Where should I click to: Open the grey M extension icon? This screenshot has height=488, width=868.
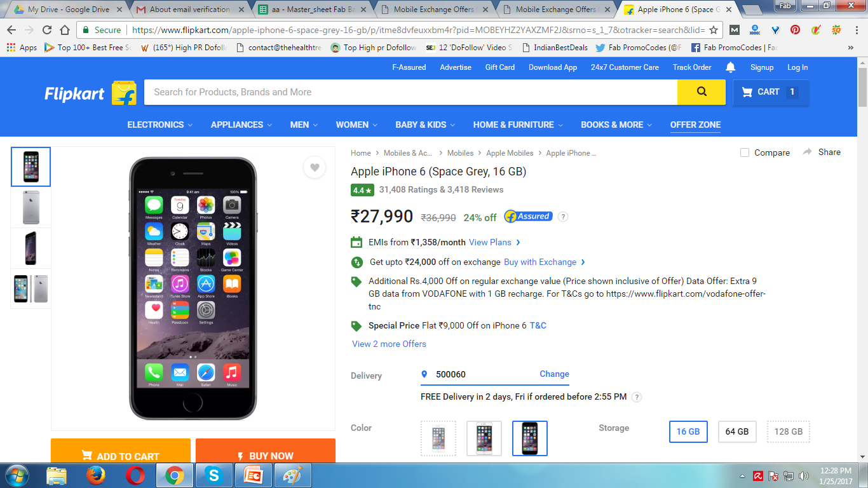pos(735,30)
